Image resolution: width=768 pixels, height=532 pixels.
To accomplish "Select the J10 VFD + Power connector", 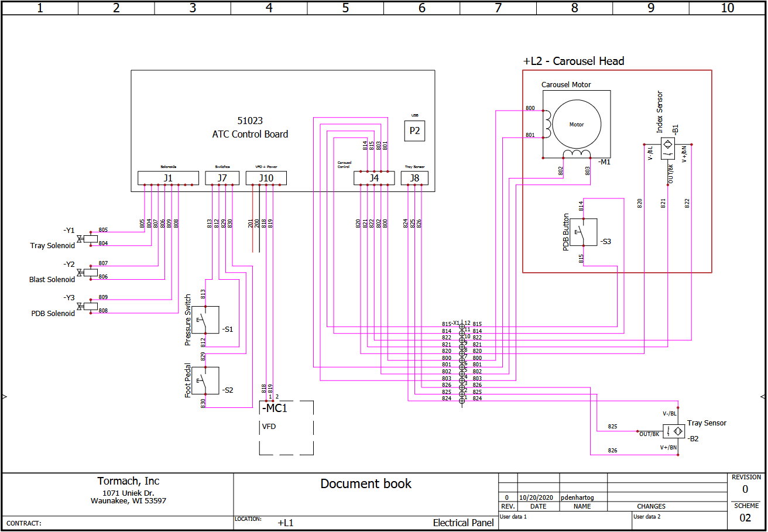I will (266, 178).
